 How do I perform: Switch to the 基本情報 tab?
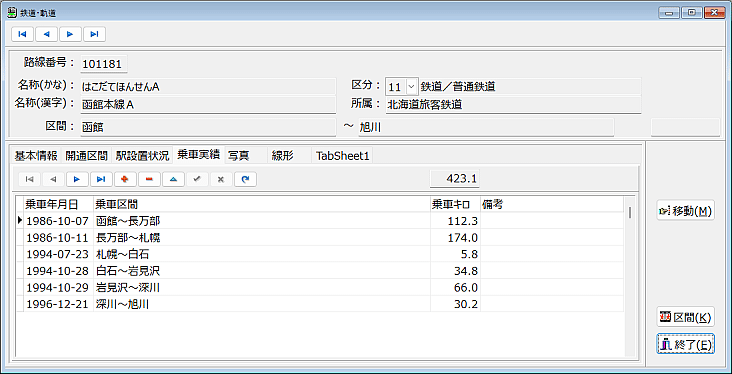(x=36, y=156)
